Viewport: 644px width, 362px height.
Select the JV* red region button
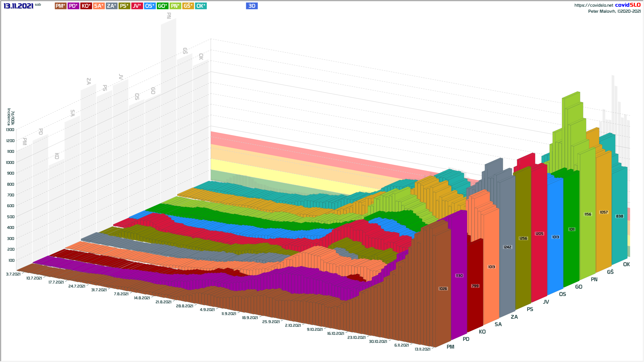click(137, 6)
